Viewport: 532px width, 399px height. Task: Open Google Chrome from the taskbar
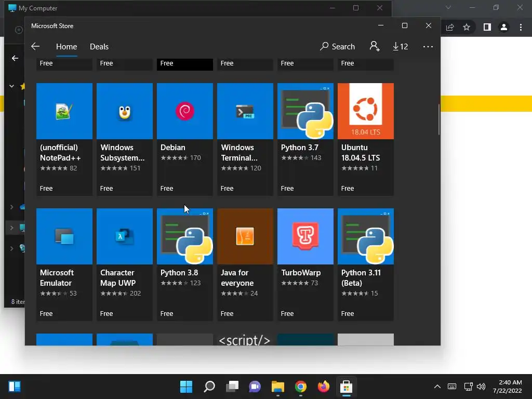pos(301,387)
